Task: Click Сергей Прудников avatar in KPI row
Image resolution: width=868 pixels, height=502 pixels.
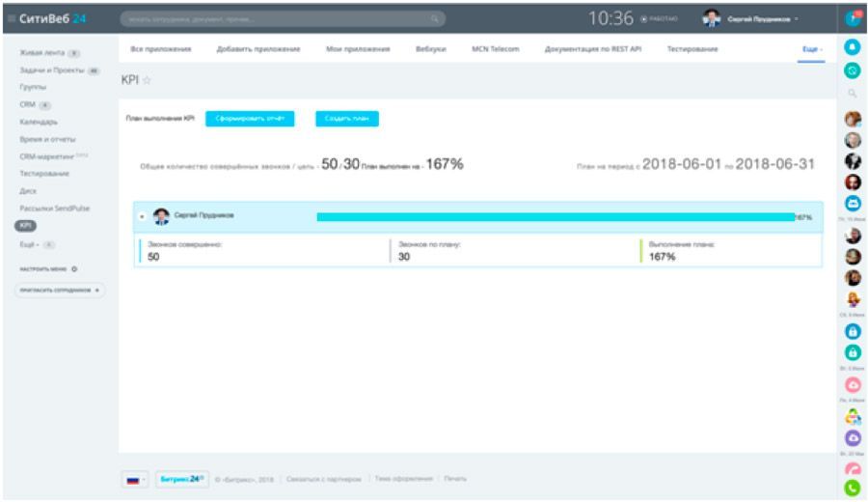Action: coord(161,216)
